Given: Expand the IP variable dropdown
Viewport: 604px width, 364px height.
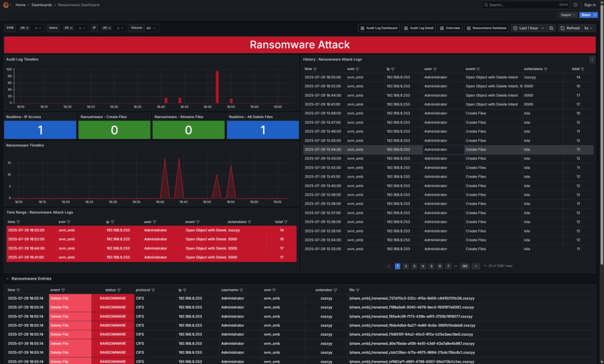Looking at the screenshot, I should [122, 28].
